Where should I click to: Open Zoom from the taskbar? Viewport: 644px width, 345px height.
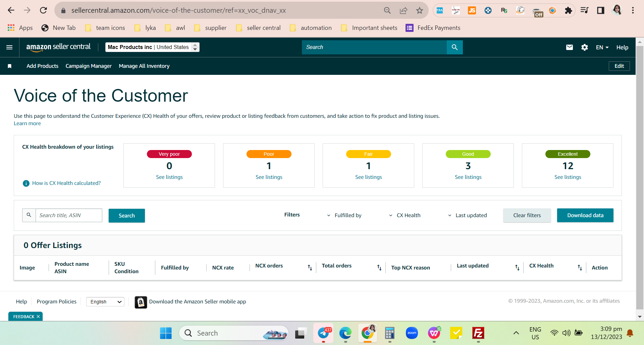point(412,333)
